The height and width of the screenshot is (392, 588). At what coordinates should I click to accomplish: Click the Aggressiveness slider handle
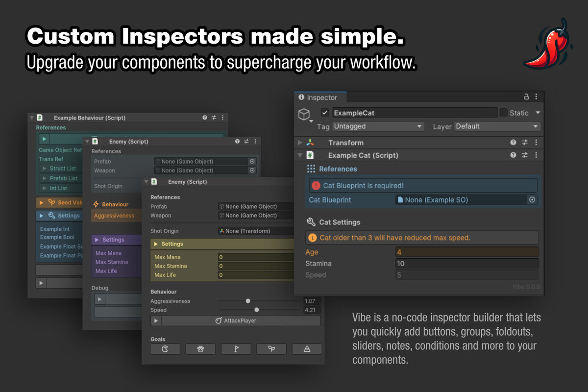click(248, 301)
